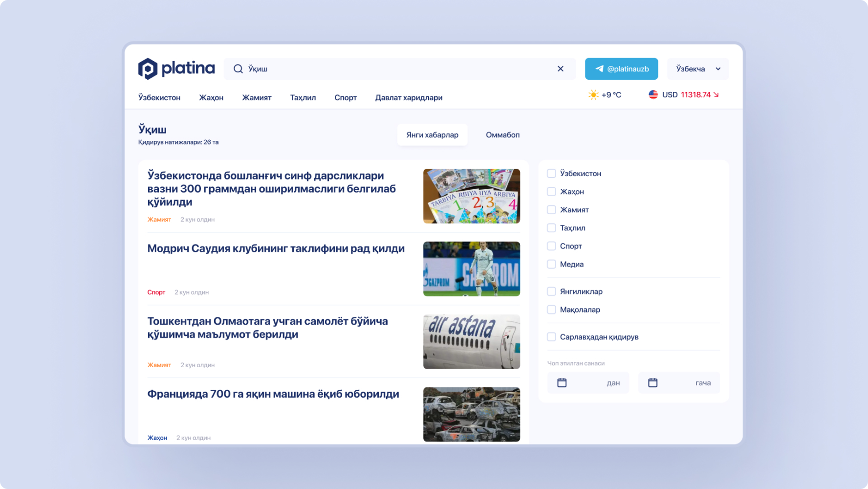Click the calendar icon in 'гача' date field

[653, 383]
